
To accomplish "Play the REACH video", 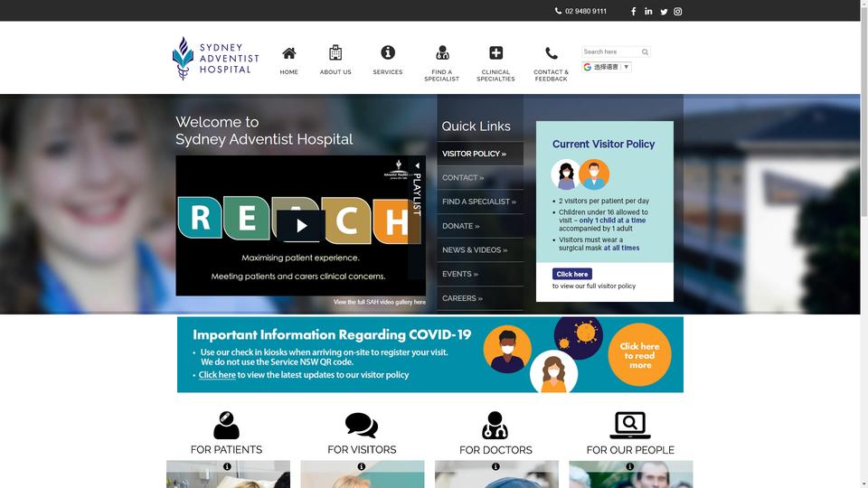I will (300, 225).
